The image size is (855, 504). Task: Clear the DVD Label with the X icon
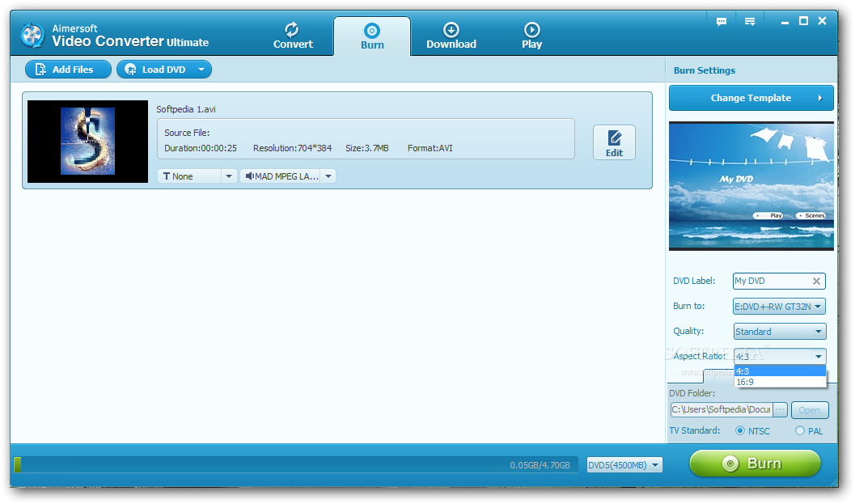(816, 281)
